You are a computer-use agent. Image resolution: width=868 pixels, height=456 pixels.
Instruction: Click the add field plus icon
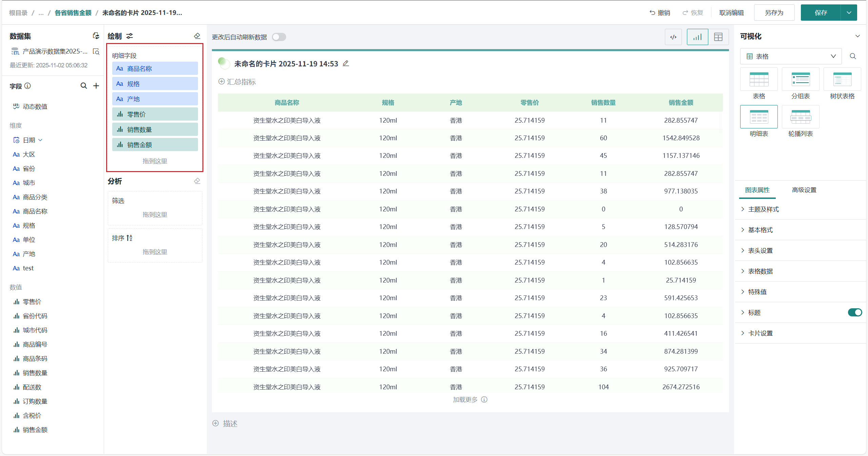(96, 86)
